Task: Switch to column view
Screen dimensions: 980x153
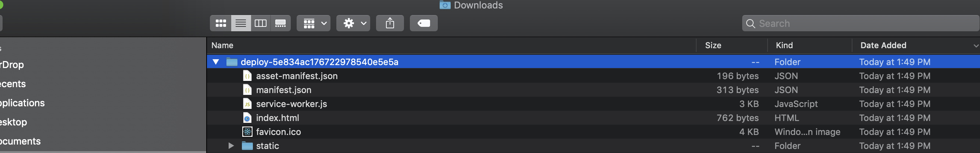Action: 261,23
